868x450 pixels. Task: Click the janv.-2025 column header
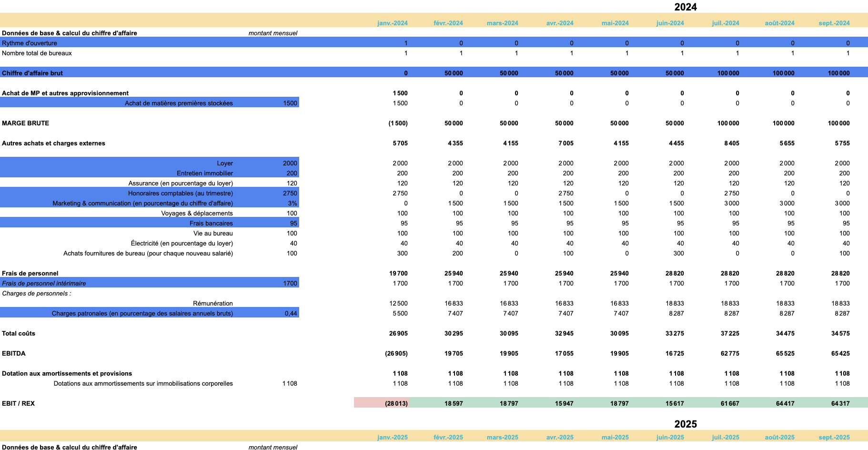click(x=394, y=437)
